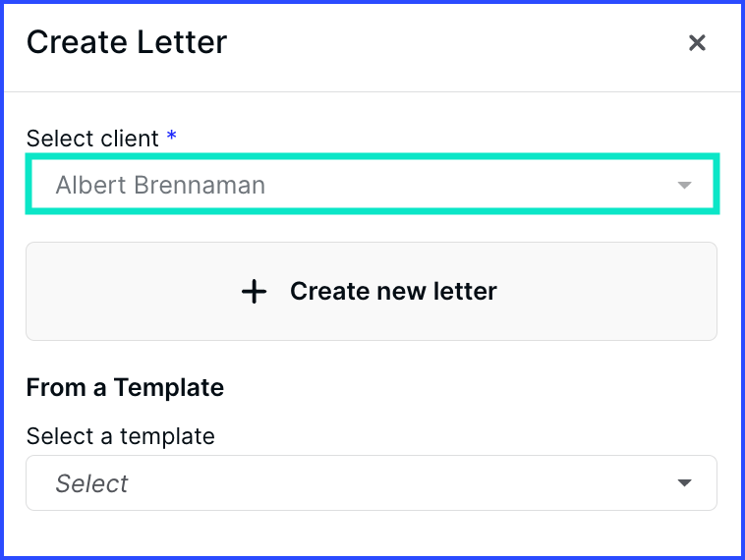Screen dimensions: 745x560
Task: Click the From a Template heading
Action: pyautogui.click(x=125, y=387)
